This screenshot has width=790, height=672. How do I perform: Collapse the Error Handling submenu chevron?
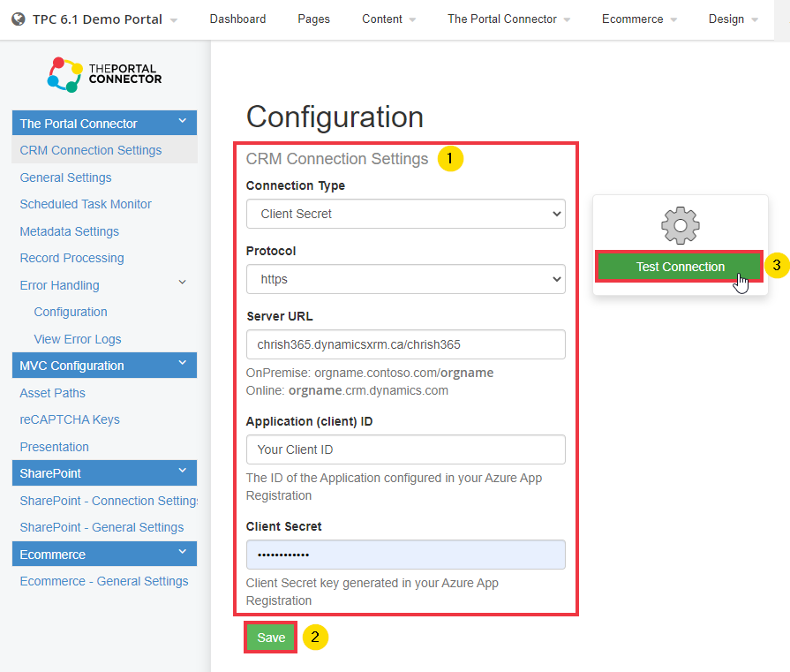pos(183,283)
